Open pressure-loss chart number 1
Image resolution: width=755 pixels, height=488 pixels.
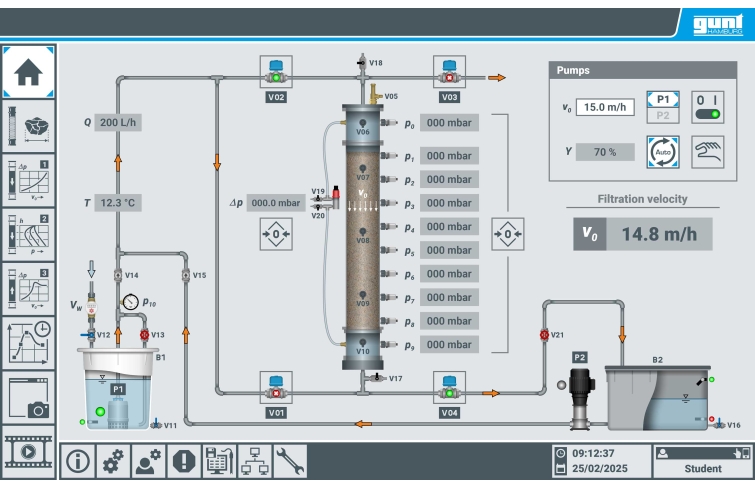(28, 179)
